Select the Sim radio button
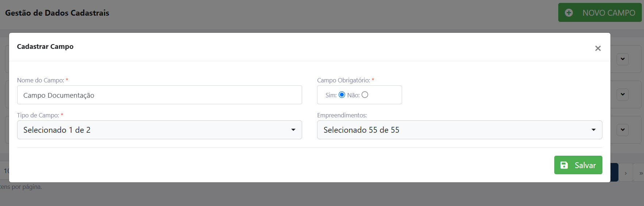The width and height of the screenshot is (644, 206). click(x=342, y=95)
